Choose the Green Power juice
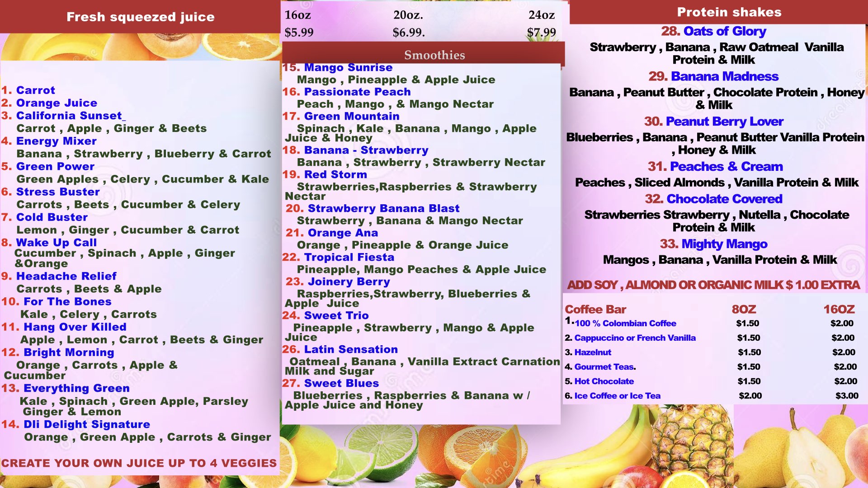The width and height of the screenshot is (868, 488). (x=55, y=166)
